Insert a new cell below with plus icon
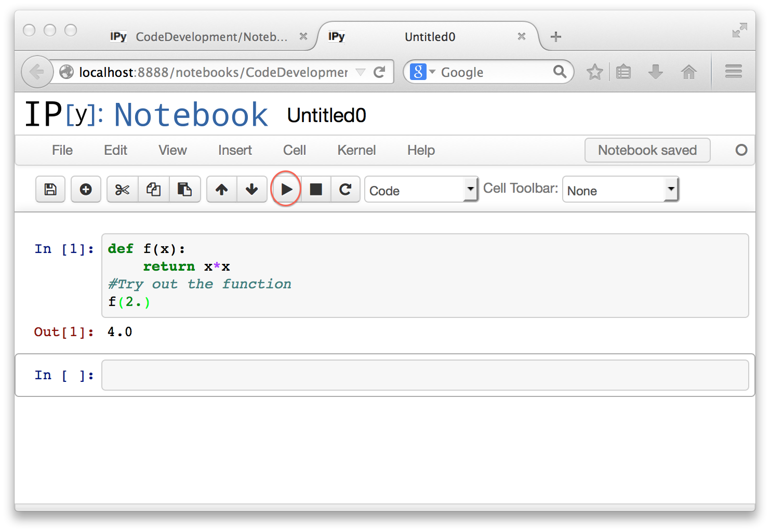Viewport: 770px width, 532px height. tap(86, 190)
